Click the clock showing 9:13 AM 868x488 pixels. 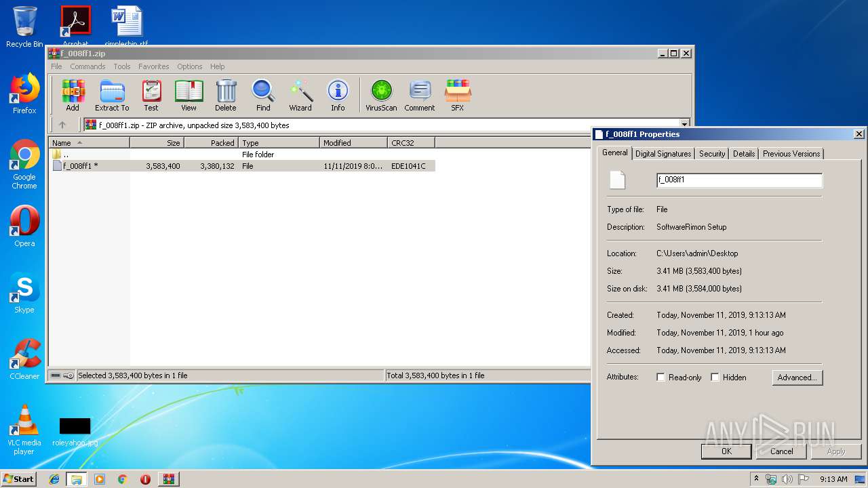(x=833, y=479)
